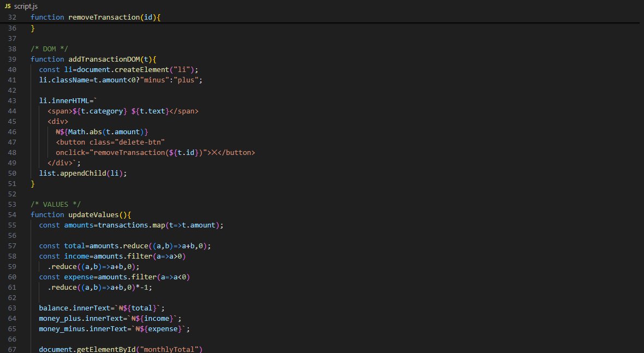Click line number 67 in the gutter
The image size is (644, 353).
[x=13, y=349]
